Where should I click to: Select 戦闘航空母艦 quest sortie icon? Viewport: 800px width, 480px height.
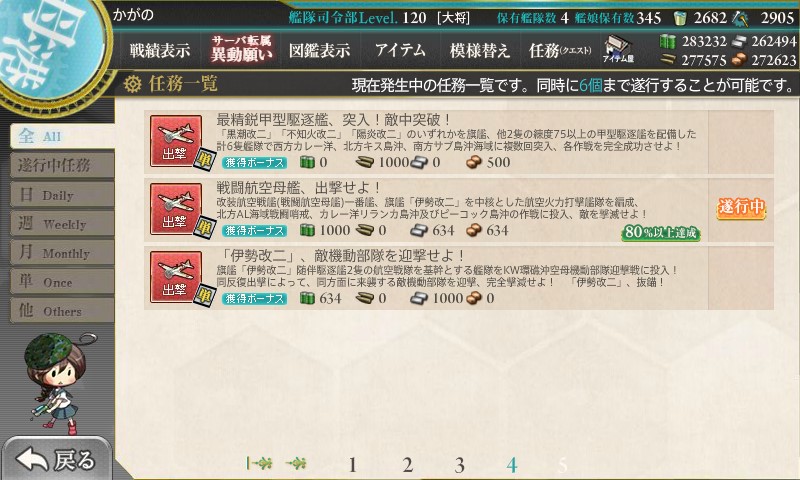(x=176, y=209)
